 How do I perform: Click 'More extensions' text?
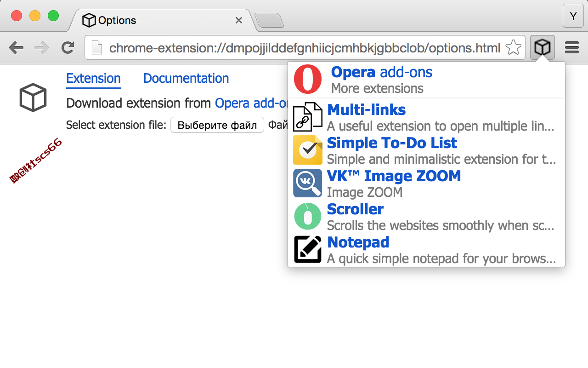pos(377,88)
